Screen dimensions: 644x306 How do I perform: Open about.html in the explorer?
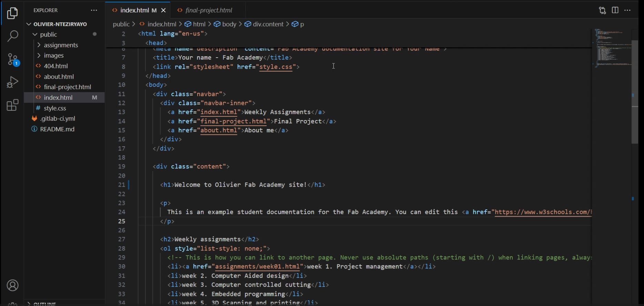tap(59, 77)
